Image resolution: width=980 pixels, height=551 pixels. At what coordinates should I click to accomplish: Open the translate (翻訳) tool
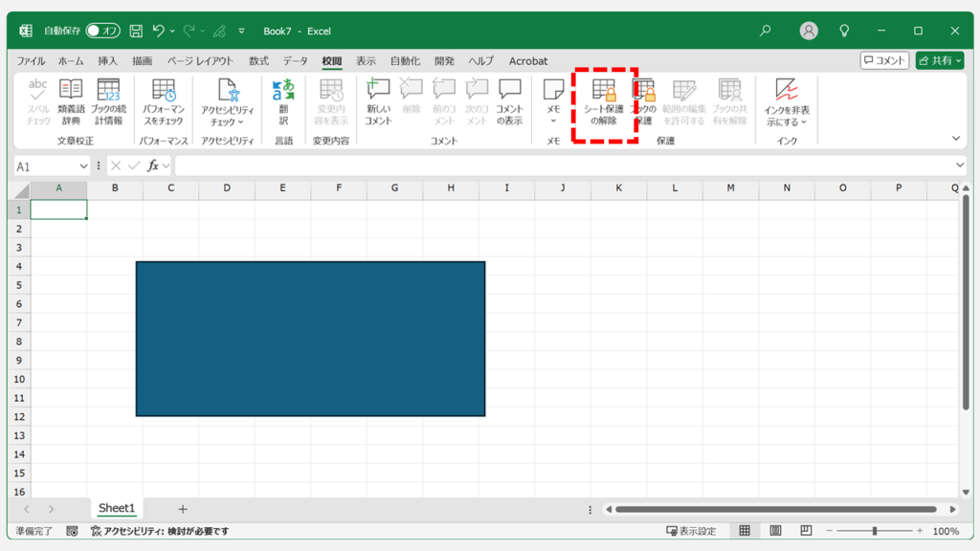tap(283, 101)
